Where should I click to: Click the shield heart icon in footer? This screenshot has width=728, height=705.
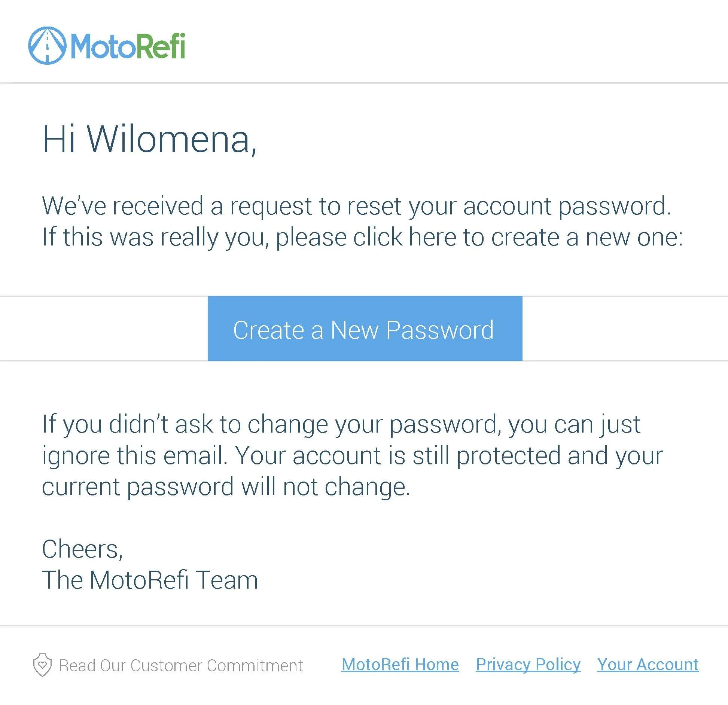click(x=42, y=665)
